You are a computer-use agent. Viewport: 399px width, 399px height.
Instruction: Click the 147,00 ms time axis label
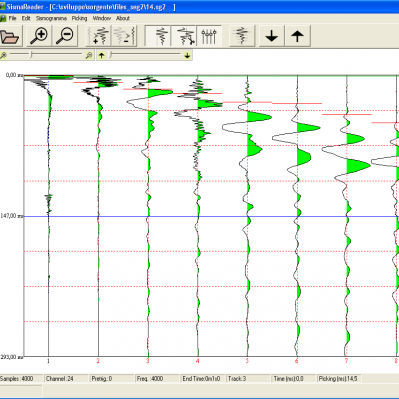click(12, 216)
